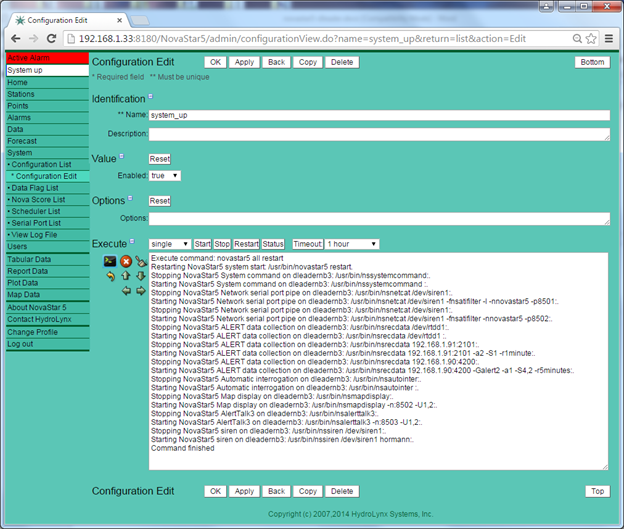This screenshot has height=529, width=624.
Task: Click the Start execute button
Action: 203,244
